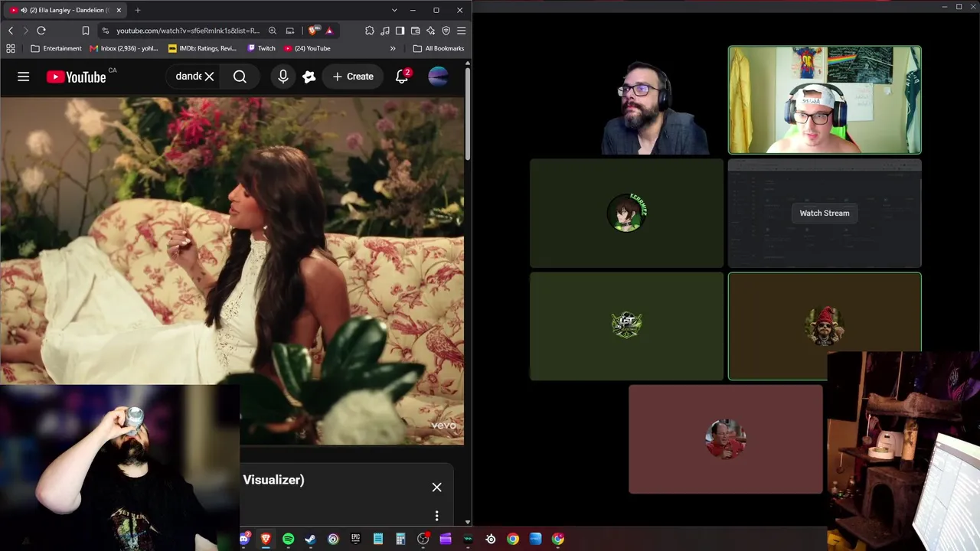Viewport: 980px width, 551px height.
Task: Search YouTube with your voice
Action: (283, 77)
